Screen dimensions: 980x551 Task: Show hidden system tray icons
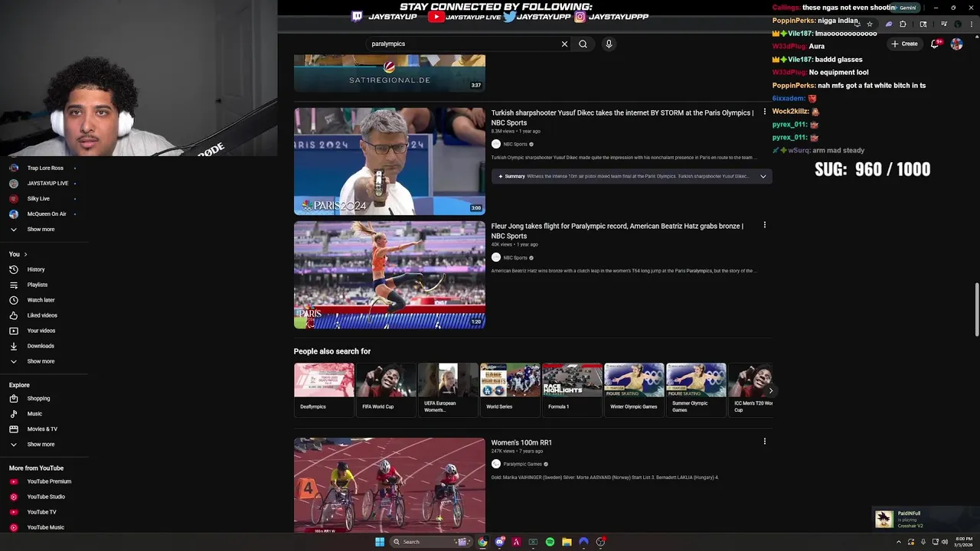point(899,542)
